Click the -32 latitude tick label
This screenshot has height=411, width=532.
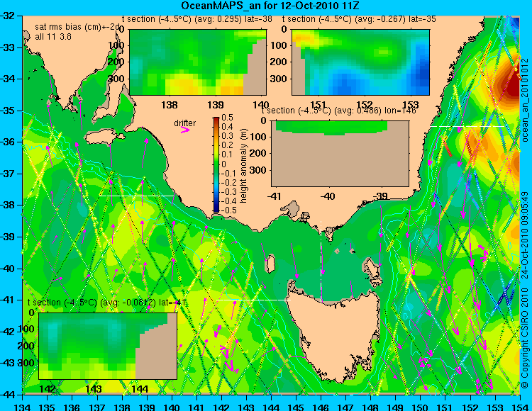coord(8,16)
